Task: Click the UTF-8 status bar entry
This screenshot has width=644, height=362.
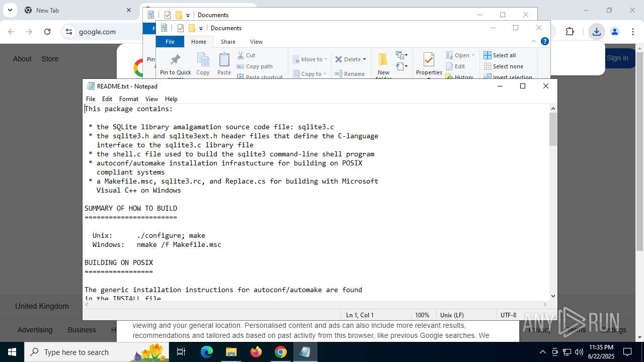Action: [x=508, y=315]
